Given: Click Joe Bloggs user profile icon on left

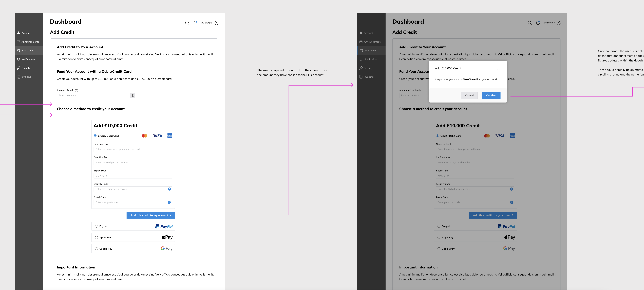Looking at the screenshot, I should point(216,23).
